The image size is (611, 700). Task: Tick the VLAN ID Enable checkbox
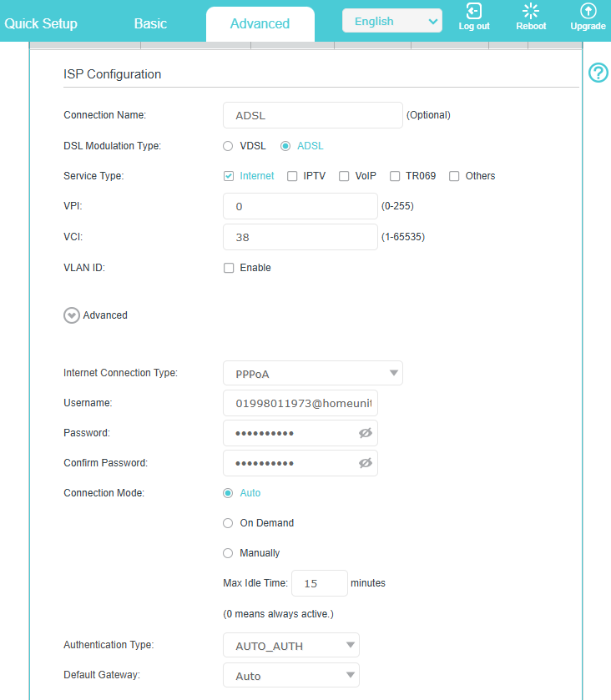tap(229, 268)
